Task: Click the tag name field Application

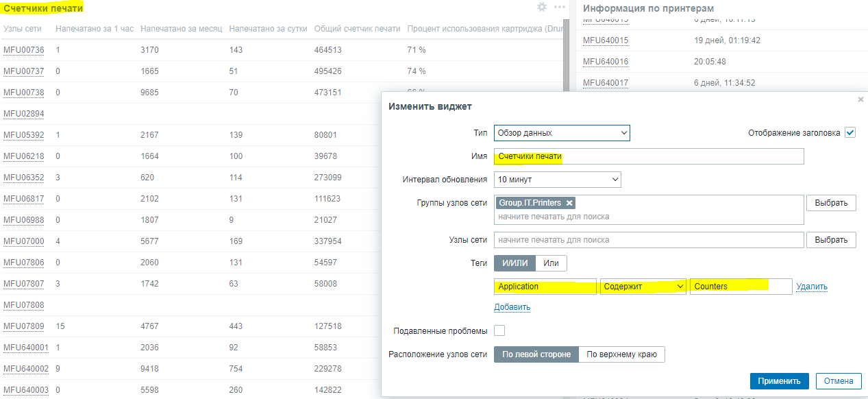Action: pyautogui.click(x=545, y=286)
